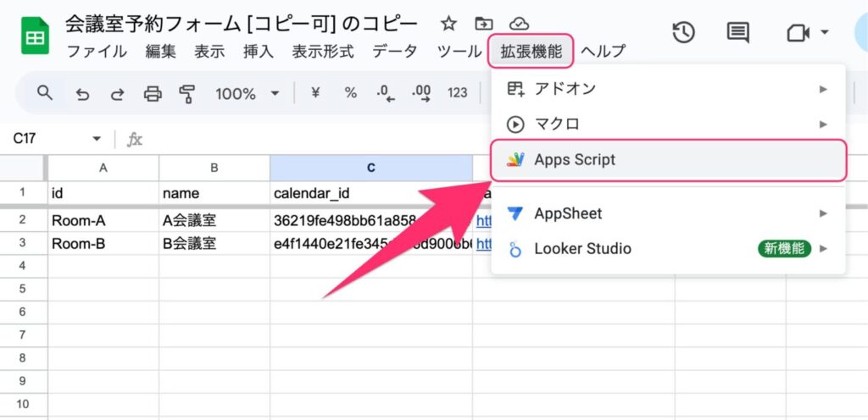The height and width of the screenshot is (420, 868).
Task: Select the 'B会議室' cell
Action: tap(214, 243)
